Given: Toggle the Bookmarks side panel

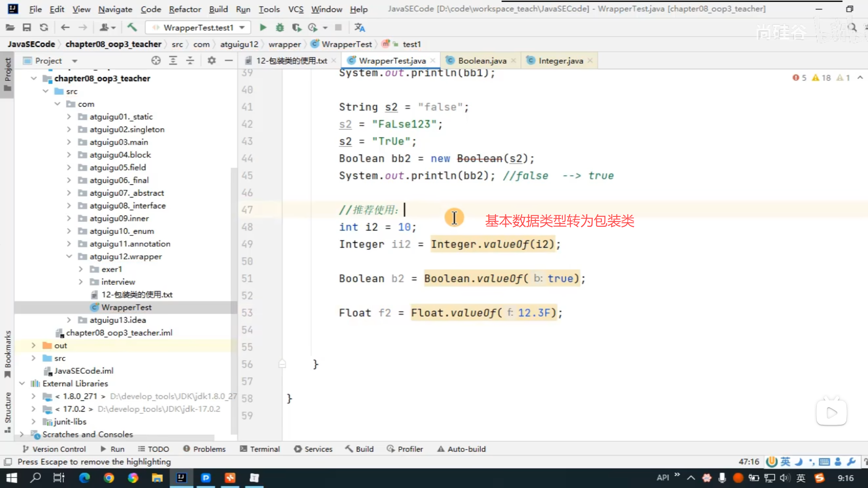Looking at the screenshot, I should [8, 354].
